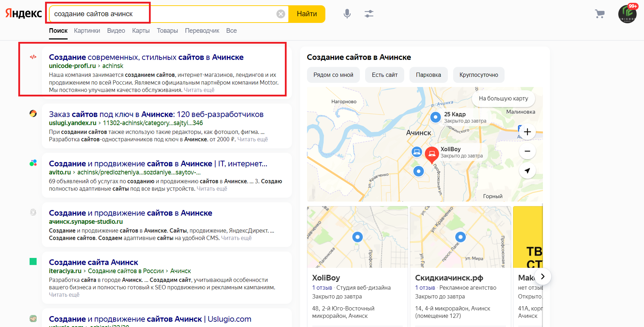644x327 pixels.
Task: Click the avito.ru favicon
Action: click(x=33, y=163)
